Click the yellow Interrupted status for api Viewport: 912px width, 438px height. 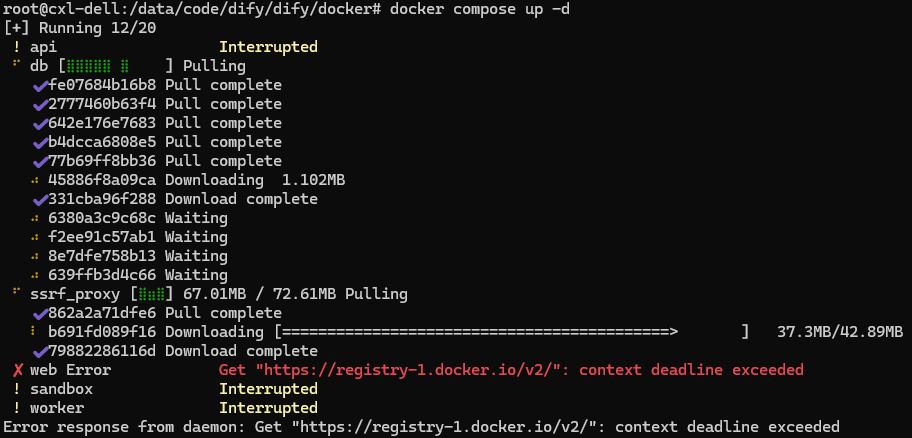[268, 47]
